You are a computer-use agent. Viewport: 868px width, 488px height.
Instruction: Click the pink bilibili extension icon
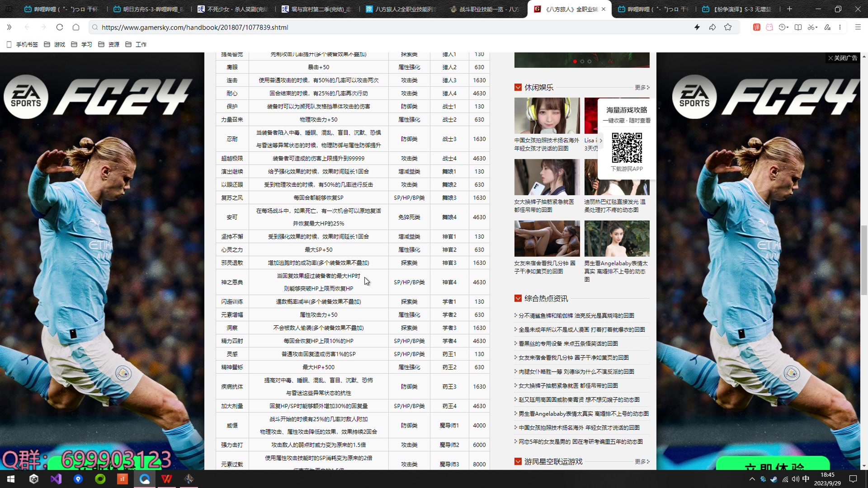click(x=769, y=27)
